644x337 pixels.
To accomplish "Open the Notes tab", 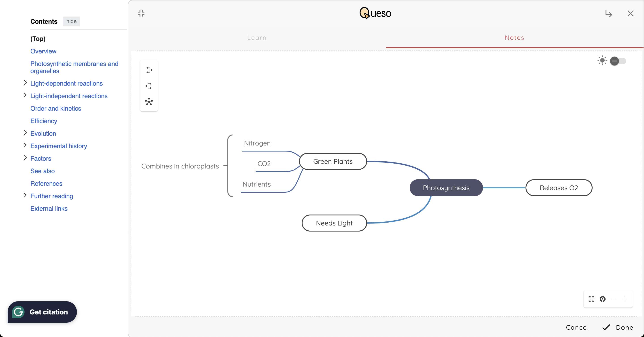I will (514, 38).
